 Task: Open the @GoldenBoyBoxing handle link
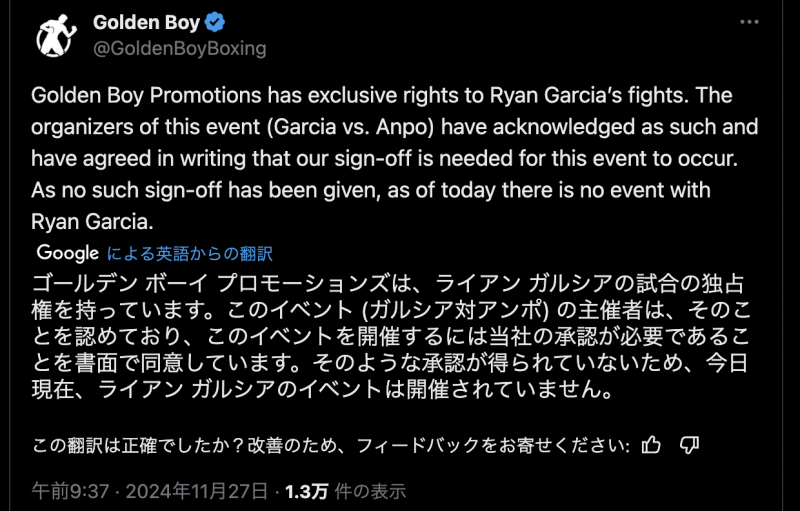(x=179, y=47)
